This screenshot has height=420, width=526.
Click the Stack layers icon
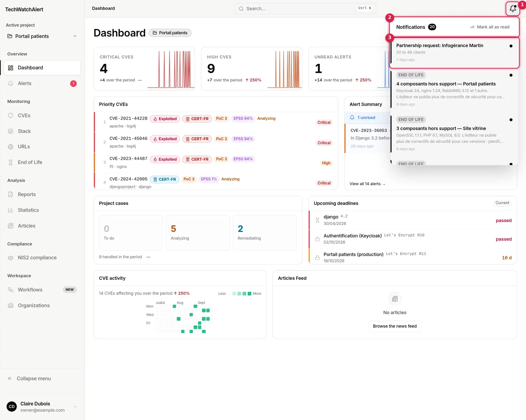click(x=11, y=131)
